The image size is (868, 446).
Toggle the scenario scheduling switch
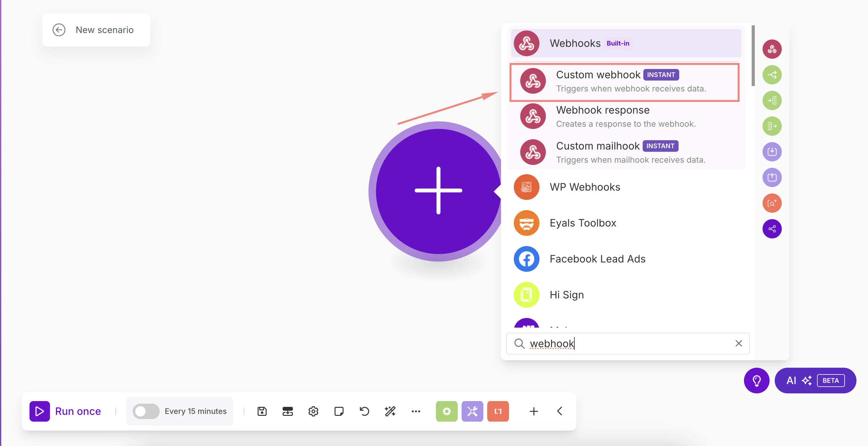tap(146, 411)
